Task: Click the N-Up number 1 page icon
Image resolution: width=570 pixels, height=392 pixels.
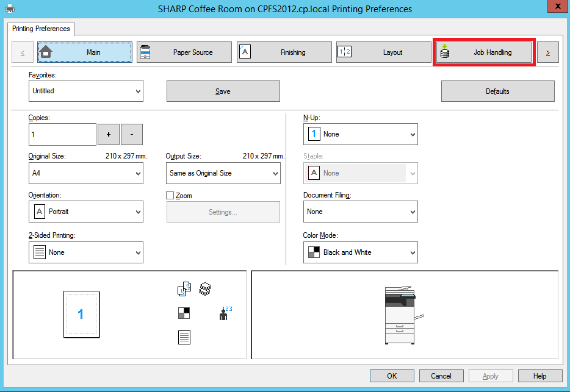Action: [x=314, y=134]
